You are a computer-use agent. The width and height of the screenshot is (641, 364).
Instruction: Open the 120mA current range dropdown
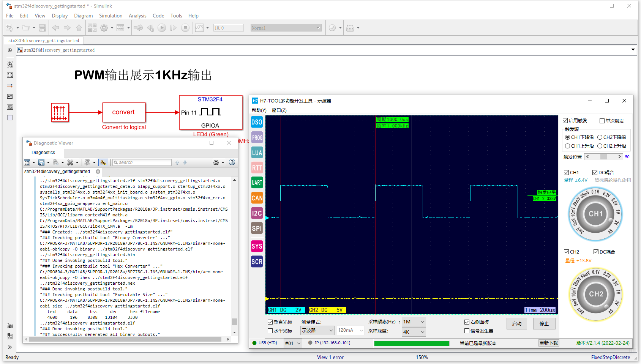pos(351,330)
